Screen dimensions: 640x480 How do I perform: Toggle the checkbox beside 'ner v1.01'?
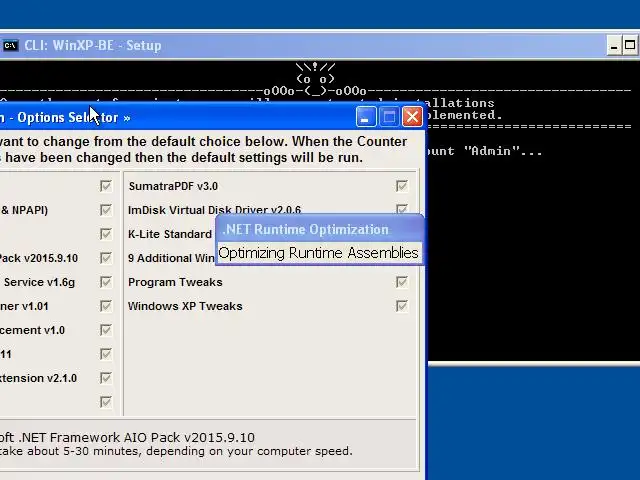point(106,306)
